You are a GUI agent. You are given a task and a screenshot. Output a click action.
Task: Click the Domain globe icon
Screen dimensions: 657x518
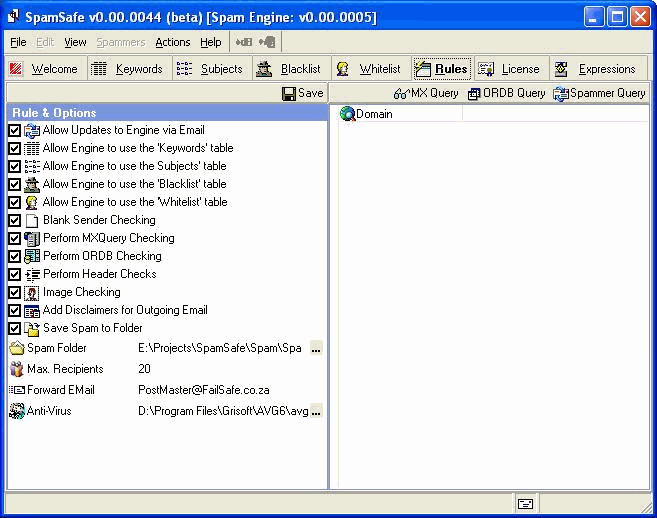click(347, 114)
